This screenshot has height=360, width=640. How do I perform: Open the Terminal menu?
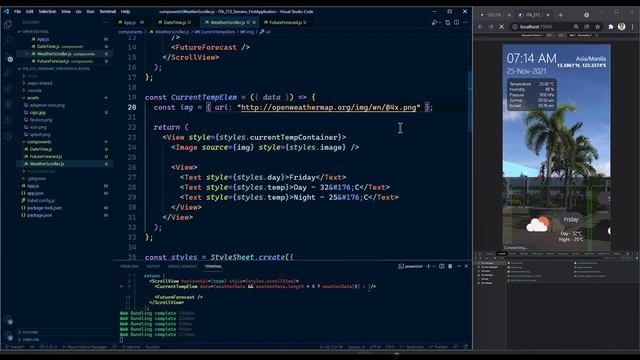(x=108, y=11)
